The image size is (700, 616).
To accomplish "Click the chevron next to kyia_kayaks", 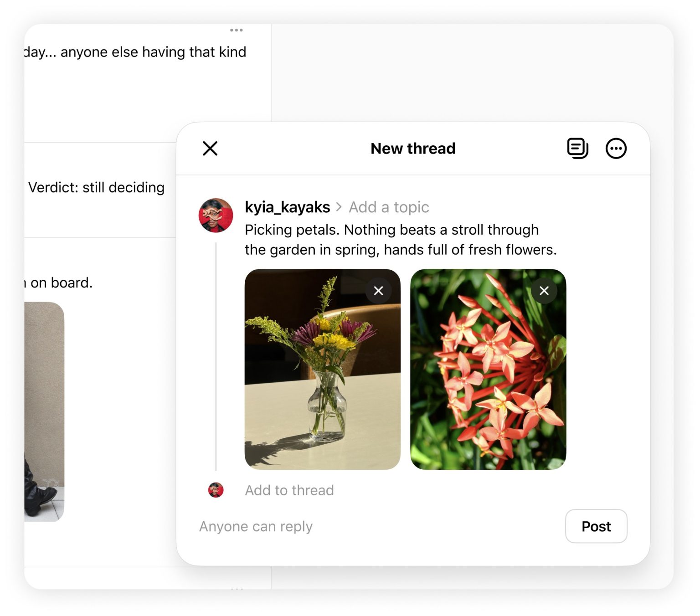I will pos(339,207).
